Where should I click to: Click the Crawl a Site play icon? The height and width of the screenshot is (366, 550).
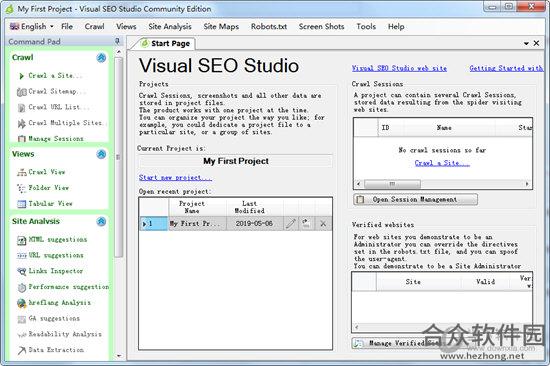coord(21,76)
